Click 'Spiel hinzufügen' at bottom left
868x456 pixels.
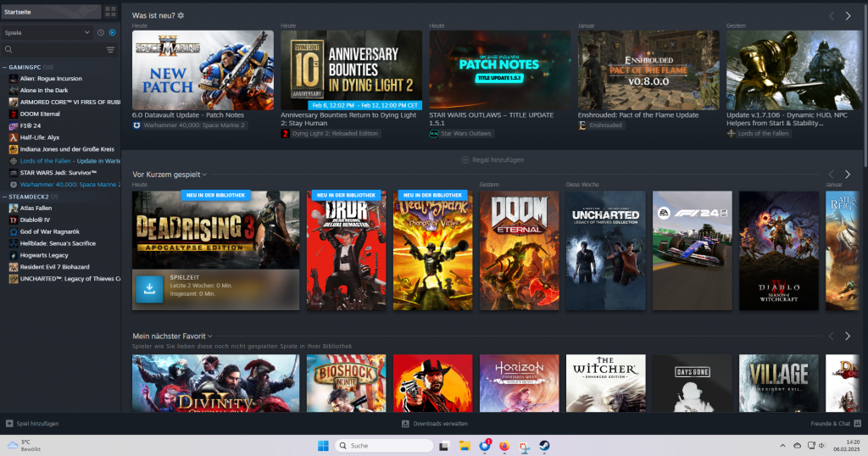32,423
